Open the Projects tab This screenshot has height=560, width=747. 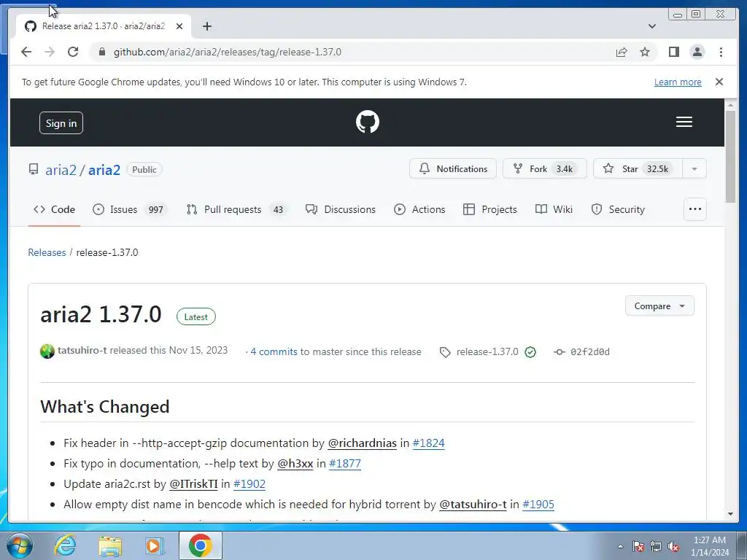[489, 209]
